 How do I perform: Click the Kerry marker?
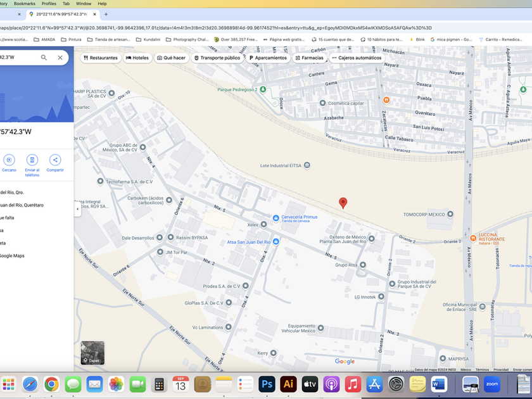[273, 353]
